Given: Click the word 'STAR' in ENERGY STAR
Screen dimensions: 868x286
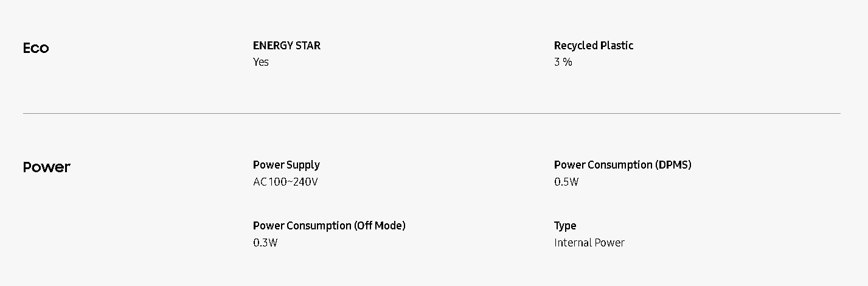Looking at the screenshot, I should pyautogui.click(x=307, y=46).
